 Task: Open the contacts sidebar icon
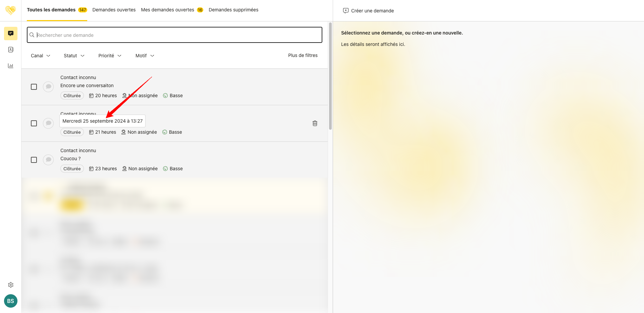tap(11, 50)
